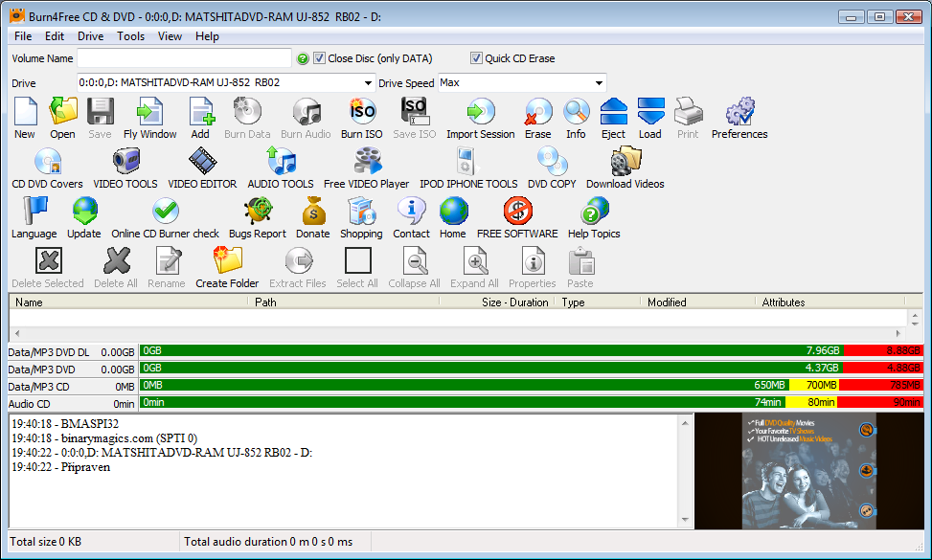This screenshot has height=560, width=932.
Task: Expand the Drive selection dropdown
Action: coord(367,83)
